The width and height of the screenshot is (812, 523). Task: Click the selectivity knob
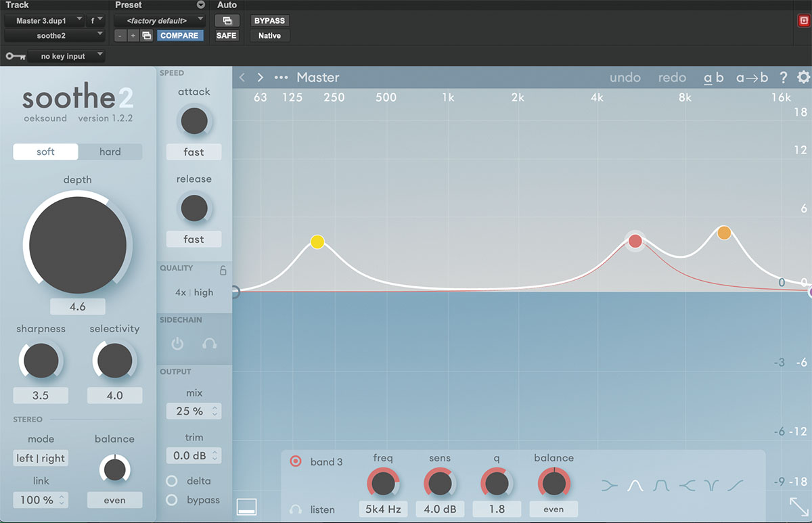[114, 361]
